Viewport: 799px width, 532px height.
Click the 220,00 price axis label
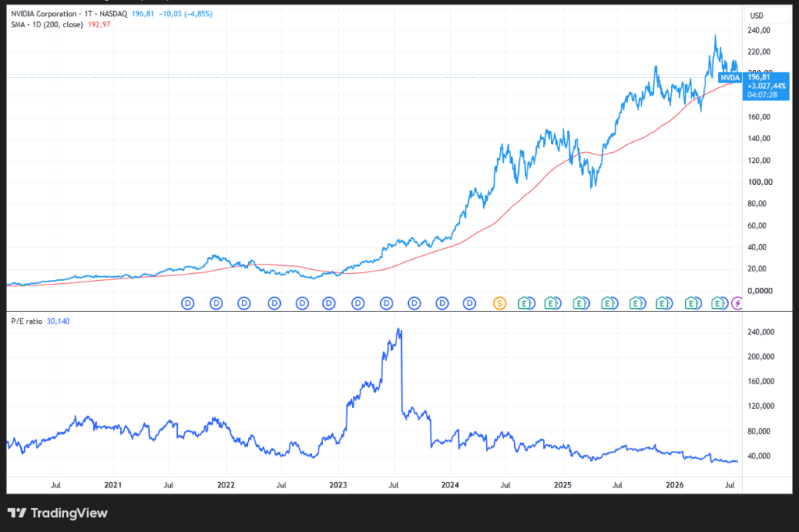[x=758, y=51]
